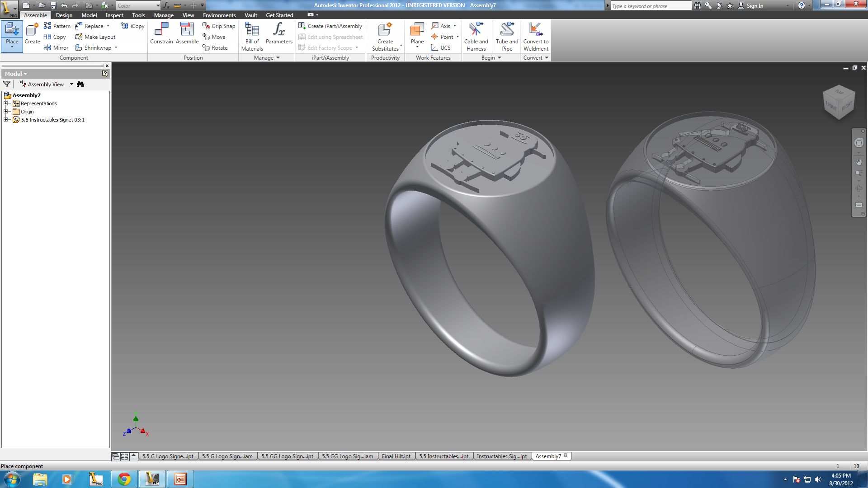Open Chrome from the taskbar
The height and width of the screenshot is (488, 868).
(x=124, y=479)
